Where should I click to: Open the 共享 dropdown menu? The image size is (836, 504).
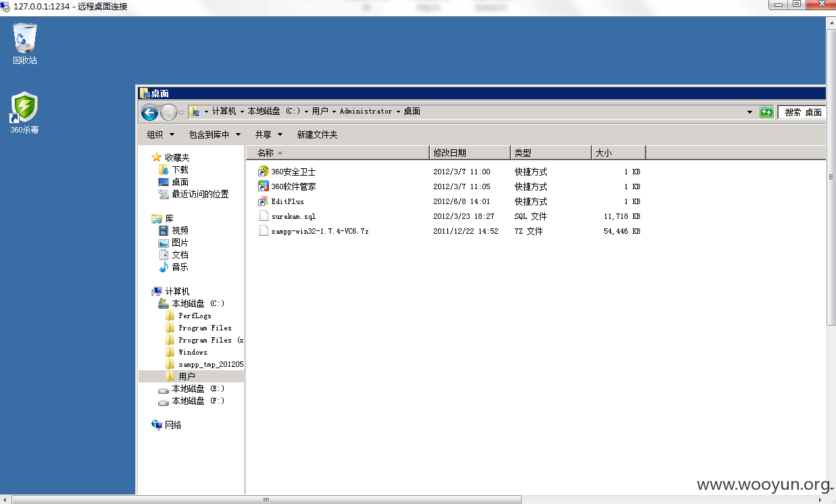[269, 134]
